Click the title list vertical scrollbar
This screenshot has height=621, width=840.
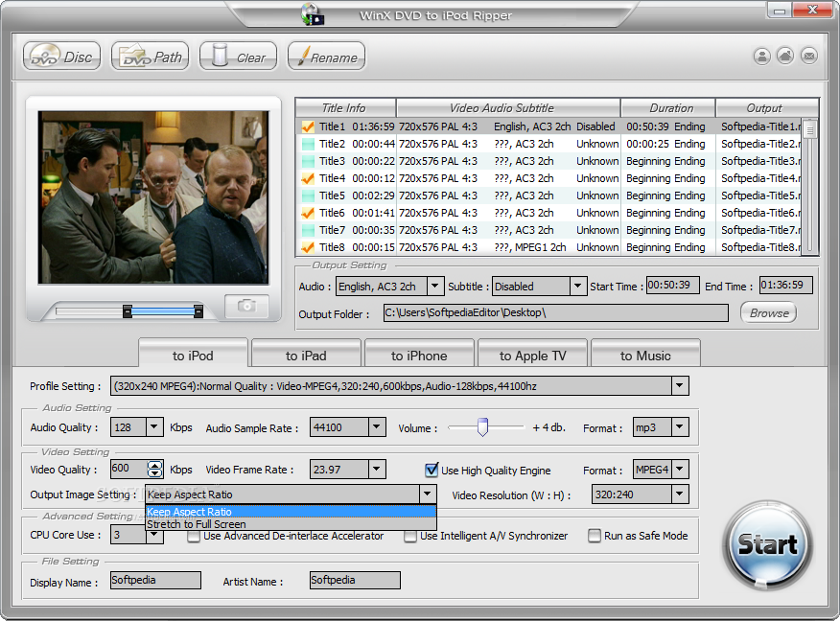[810, 185]
